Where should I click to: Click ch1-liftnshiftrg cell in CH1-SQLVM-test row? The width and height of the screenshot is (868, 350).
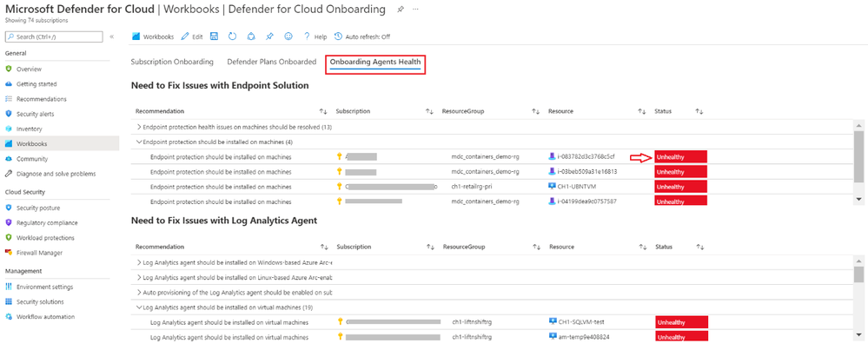click(472, 322)
